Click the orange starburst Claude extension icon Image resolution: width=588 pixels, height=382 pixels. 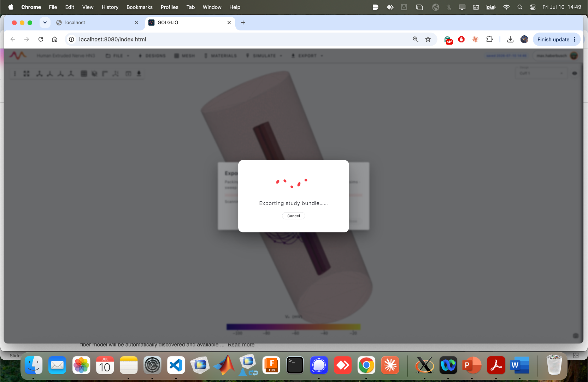tap(476, 39)
